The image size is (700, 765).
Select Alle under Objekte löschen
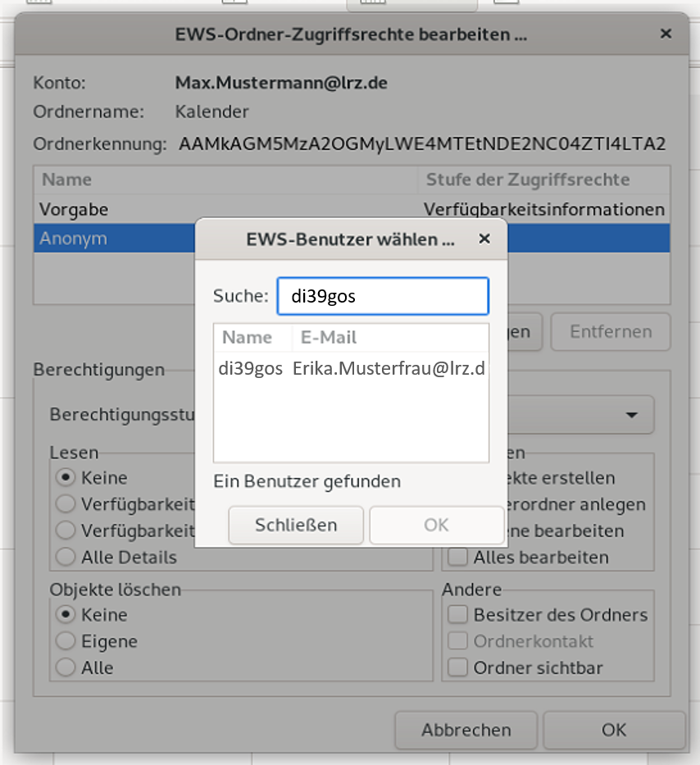(65, 667)
